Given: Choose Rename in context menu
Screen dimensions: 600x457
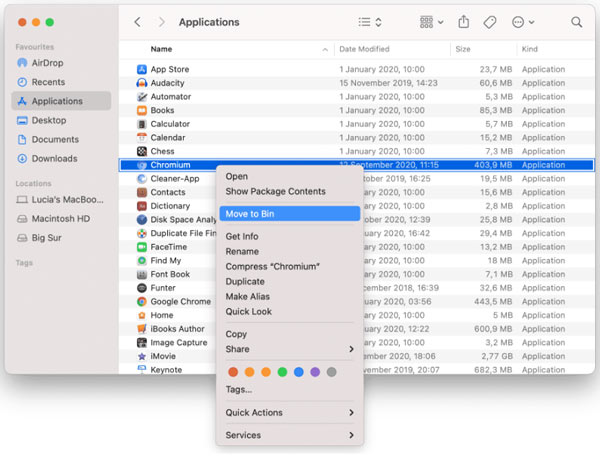Looking at the screenshot, I should [290, 251].
